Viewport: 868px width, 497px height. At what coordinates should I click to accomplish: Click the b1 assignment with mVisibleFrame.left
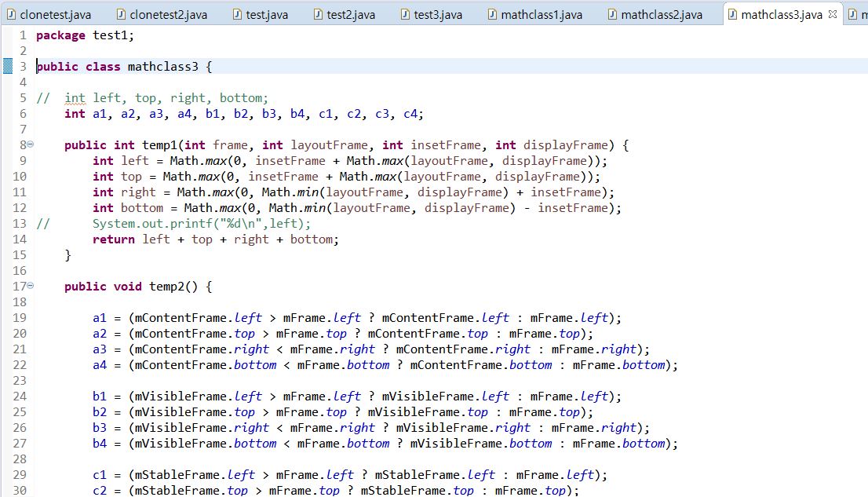[357, 397]
